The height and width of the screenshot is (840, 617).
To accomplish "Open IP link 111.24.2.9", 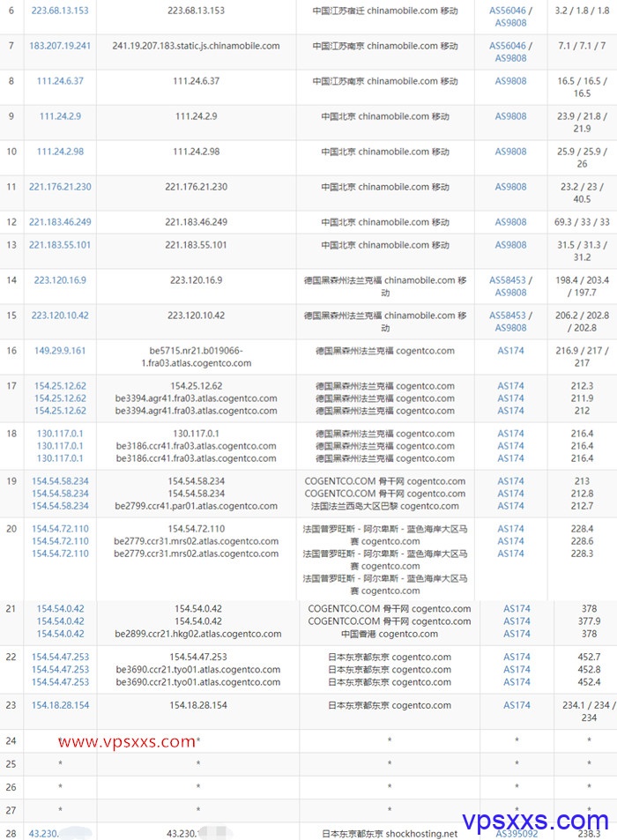I will click(60, 116).
